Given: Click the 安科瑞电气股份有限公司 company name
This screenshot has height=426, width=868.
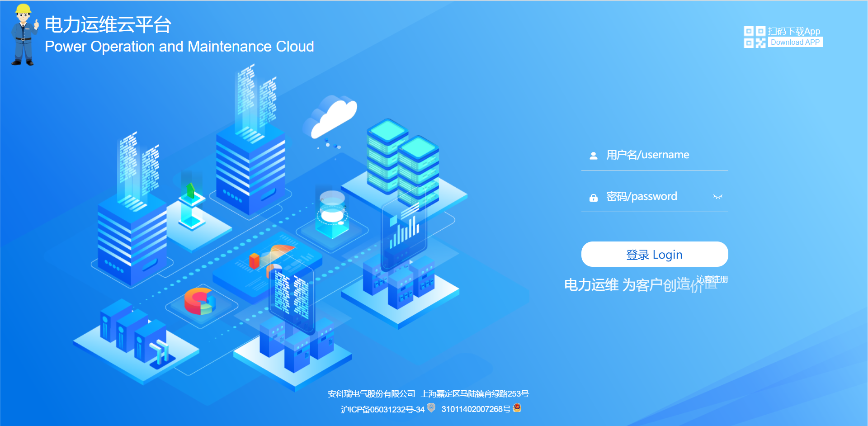Looking at the screenshot, I should [x=371, y=394].
